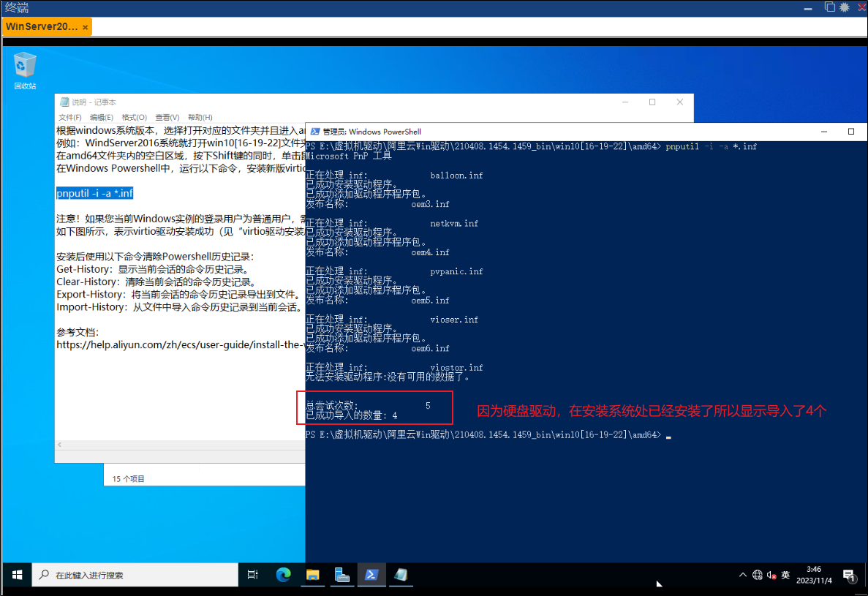Click oem6.inf in PowerShell output
The width and height of the screenshot is (868, 596).
[x=431, y=349]
